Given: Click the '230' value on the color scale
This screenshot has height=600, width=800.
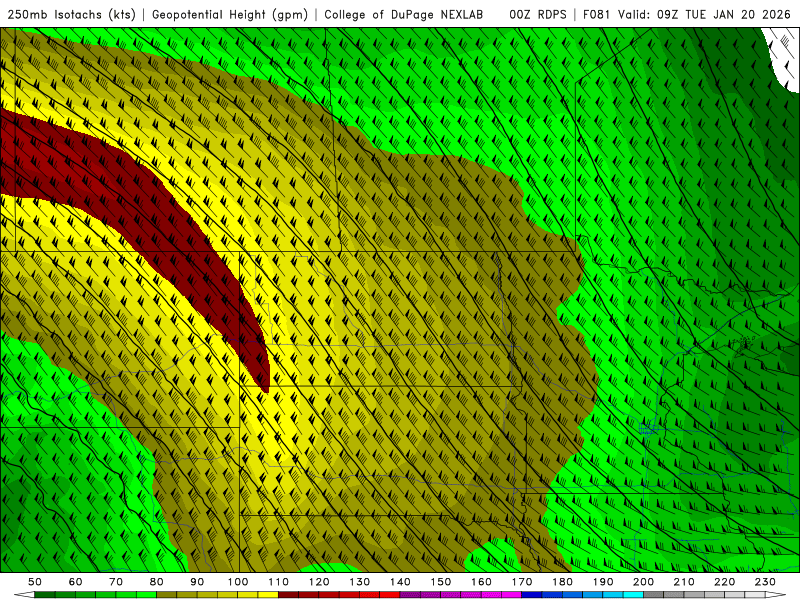Looking at the screenshot, I should [x=765, y=582].
